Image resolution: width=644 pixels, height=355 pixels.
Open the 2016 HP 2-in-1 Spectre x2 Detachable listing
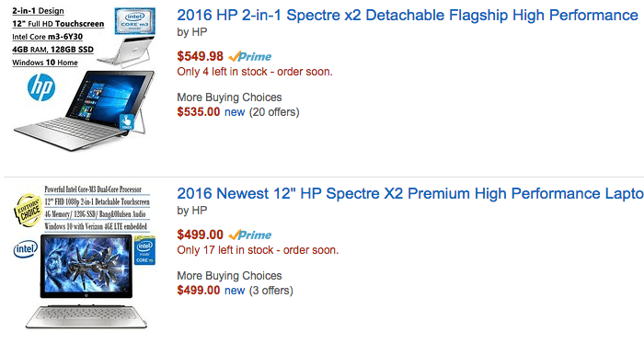pyautogui.click(x=408, y=16)
